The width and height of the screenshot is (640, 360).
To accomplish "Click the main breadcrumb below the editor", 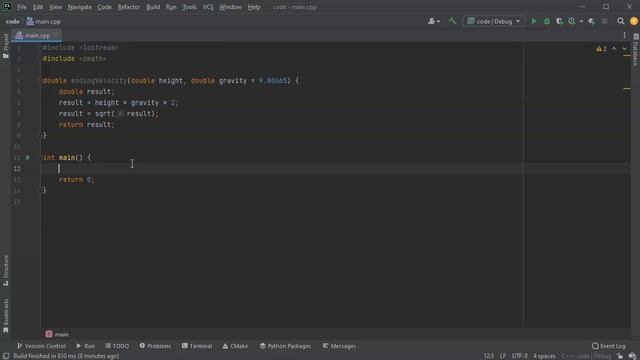I will pos(57,334).
